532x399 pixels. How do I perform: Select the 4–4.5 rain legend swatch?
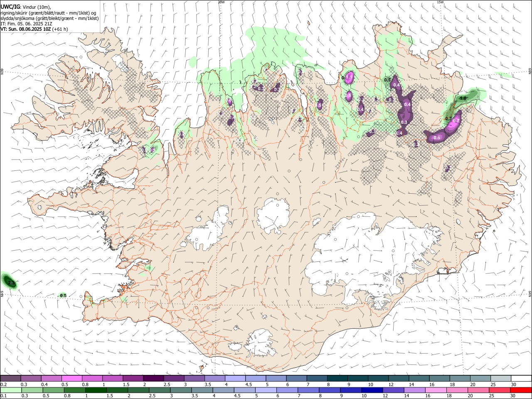[x=223, y=390]
